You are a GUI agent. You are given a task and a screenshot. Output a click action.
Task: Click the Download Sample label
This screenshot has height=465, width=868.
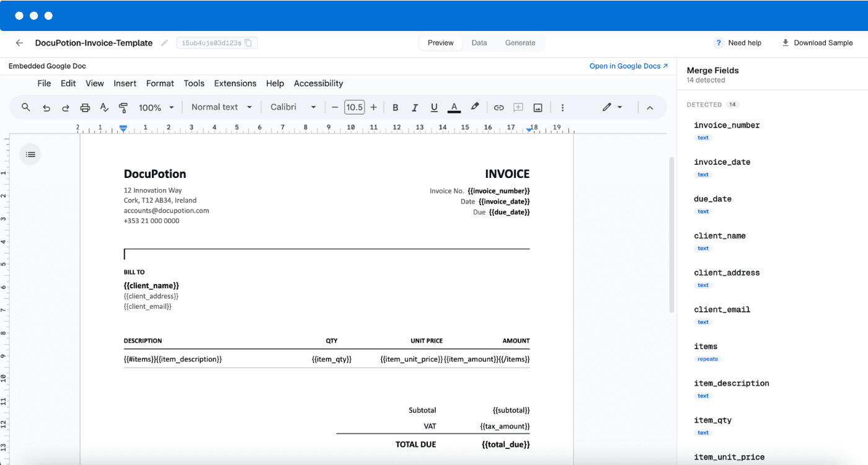point(823,43)
